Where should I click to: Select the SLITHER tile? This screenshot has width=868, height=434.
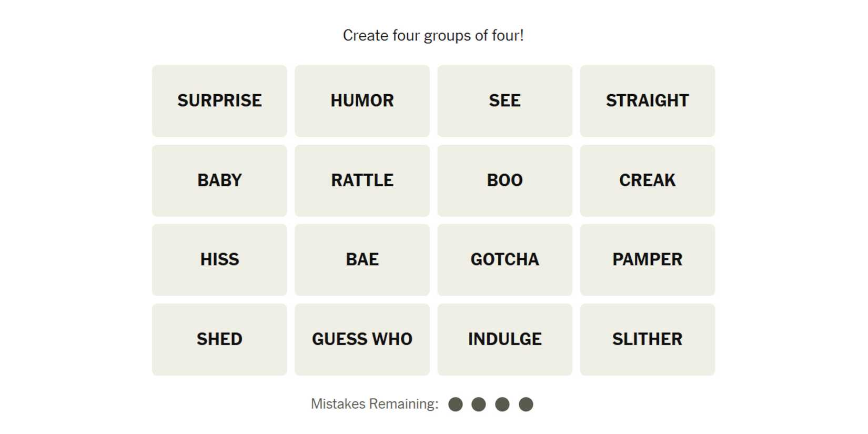click(647, 339)
